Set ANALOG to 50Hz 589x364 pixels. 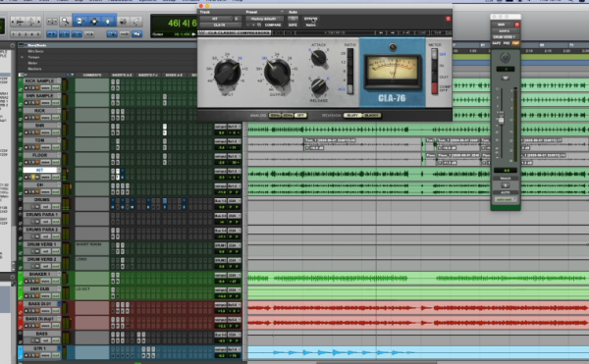275,115
